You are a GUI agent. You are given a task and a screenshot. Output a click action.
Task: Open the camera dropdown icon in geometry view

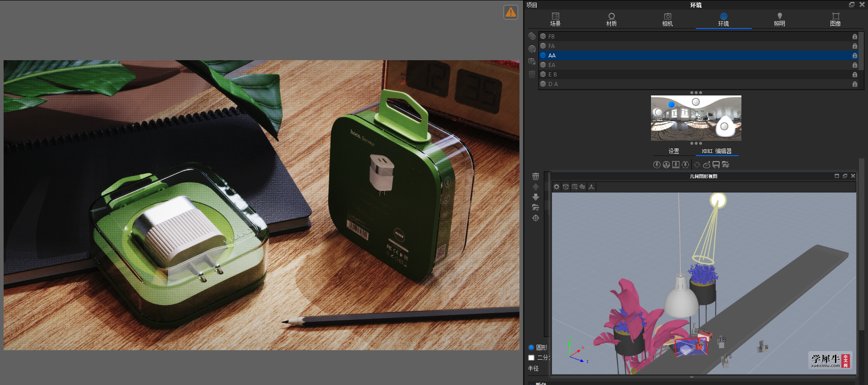click(x=575, y=187)
